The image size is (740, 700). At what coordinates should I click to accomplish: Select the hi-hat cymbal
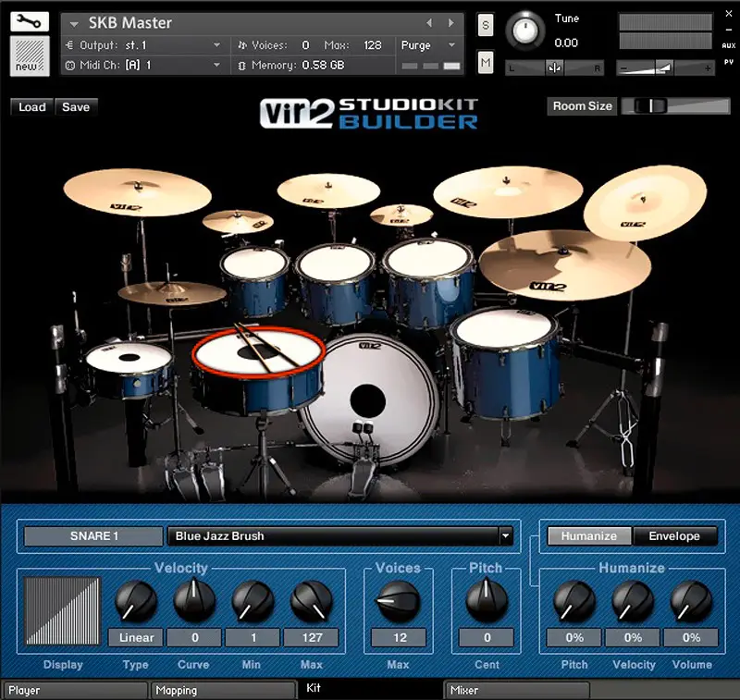tap(172, 292)
